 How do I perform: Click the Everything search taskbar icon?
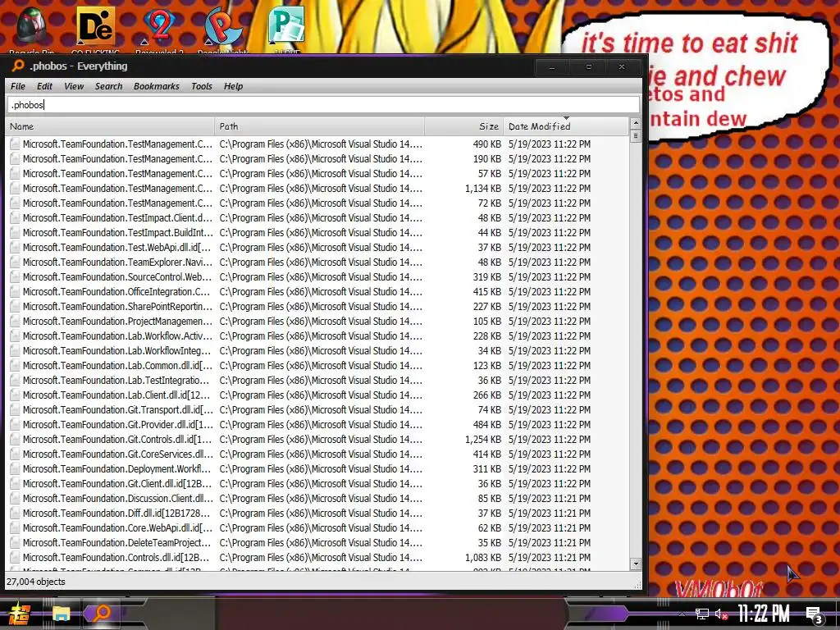point(101,614)
